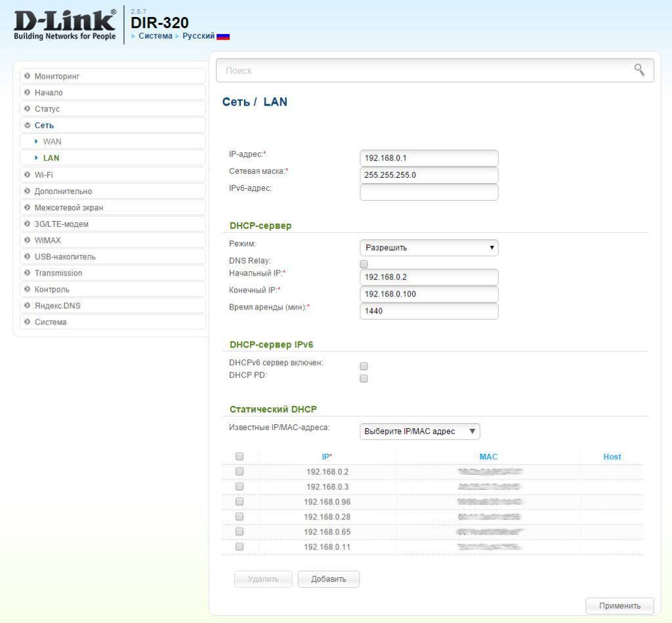Open the USB-накопитель menu item

[113, 257]
